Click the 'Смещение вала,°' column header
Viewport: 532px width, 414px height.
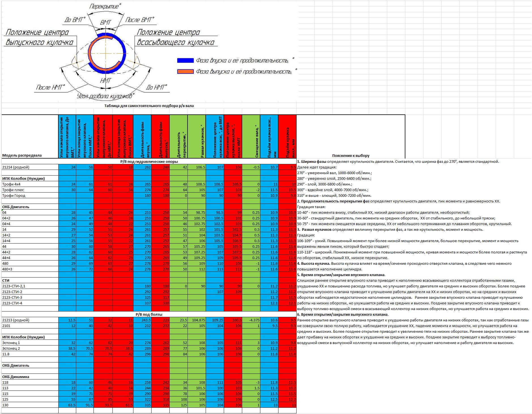tap(251, 136)
